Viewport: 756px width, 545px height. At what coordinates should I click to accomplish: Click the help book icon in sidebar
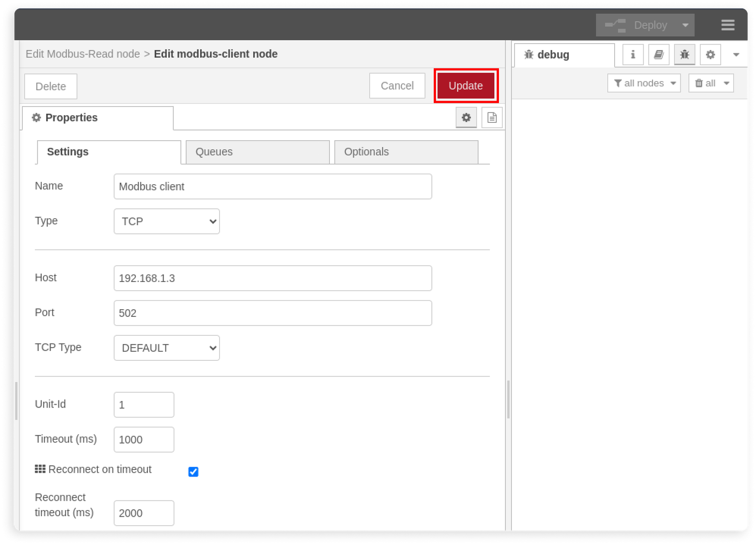(658, 54)
